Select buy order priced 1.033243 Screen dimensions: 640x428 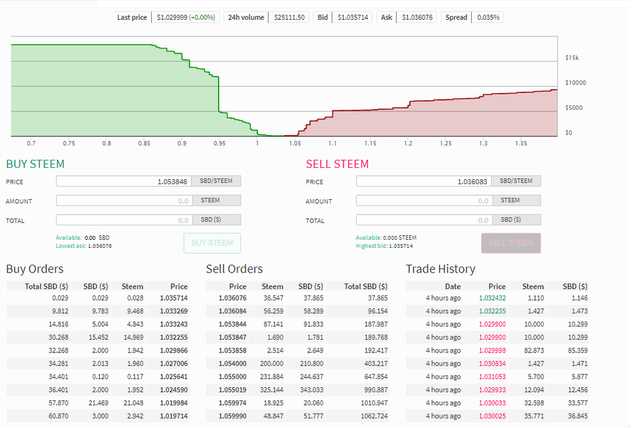point(98,324)
